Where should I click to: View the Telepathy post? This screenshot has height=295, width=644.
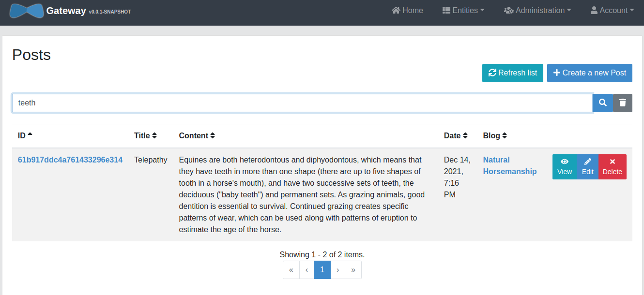(565, 167)
